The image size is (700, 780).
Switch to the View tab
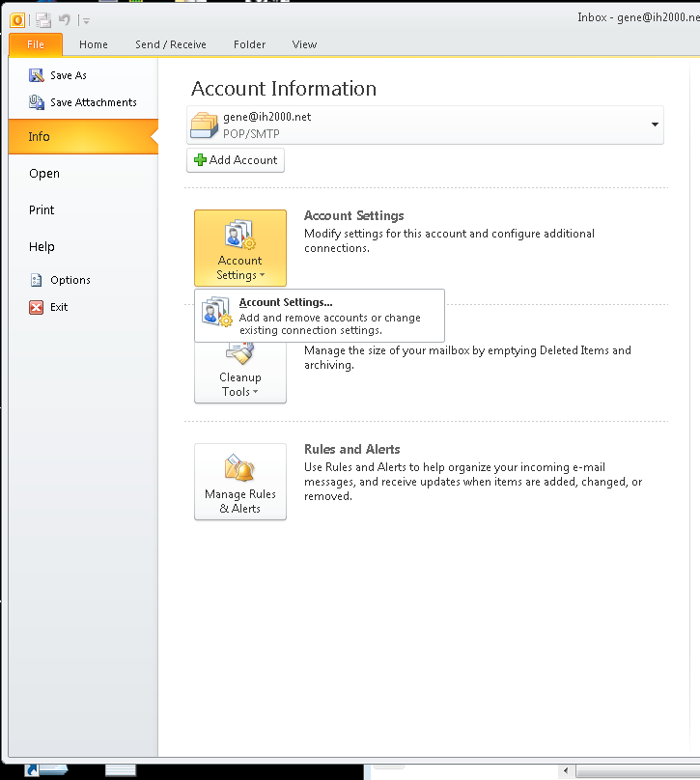click(x=304, y=44)
